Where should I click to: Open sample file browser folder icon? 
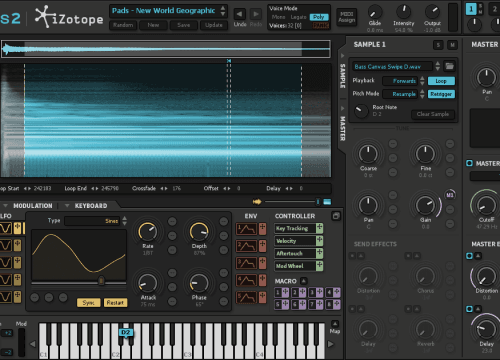[x=449, y=66]
